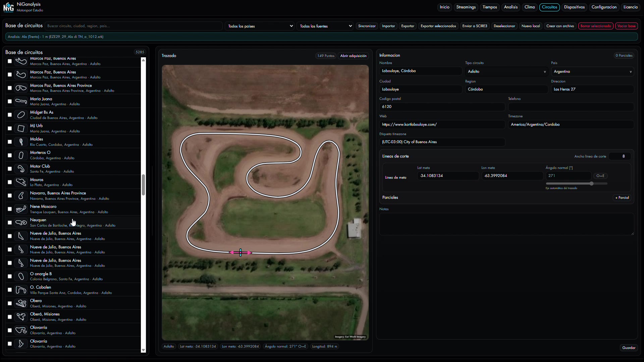644x362 pixels.
Task: Toggle the O↔E direction button
Action: click(x=600, y=176)
